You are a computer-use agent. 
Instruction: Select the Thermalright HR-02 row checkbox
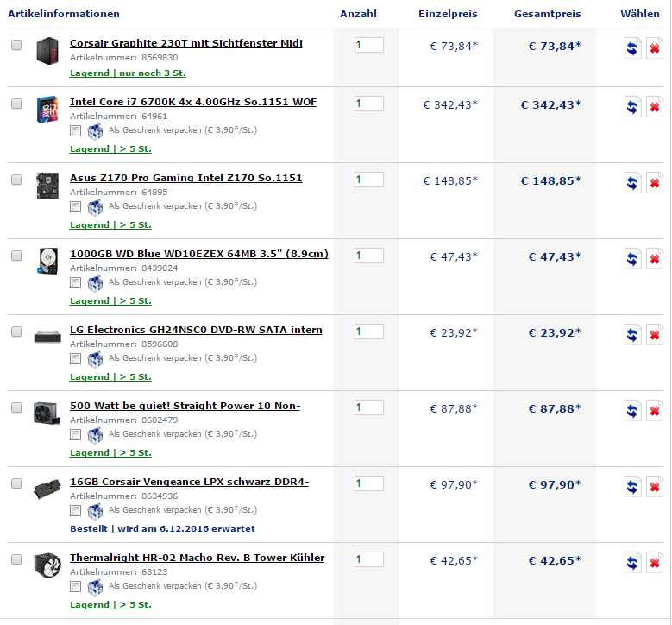pos(16,559)
